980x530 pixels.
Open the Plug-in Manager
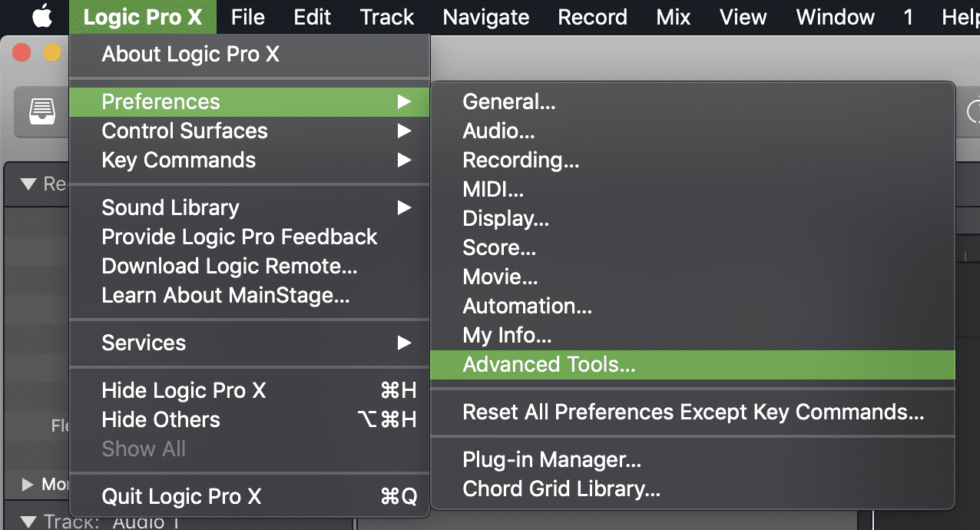[x=551, y=460]
